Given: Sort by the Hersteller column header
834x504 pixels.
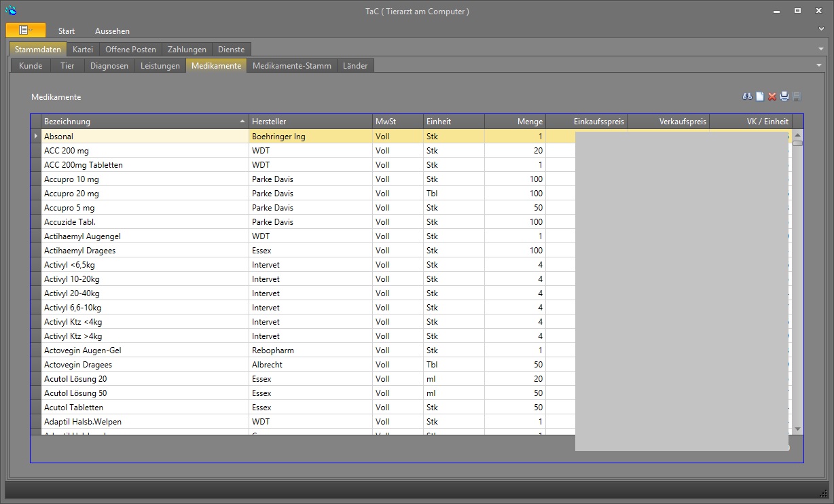Looking at the screenshot, I should click(310, 122).
